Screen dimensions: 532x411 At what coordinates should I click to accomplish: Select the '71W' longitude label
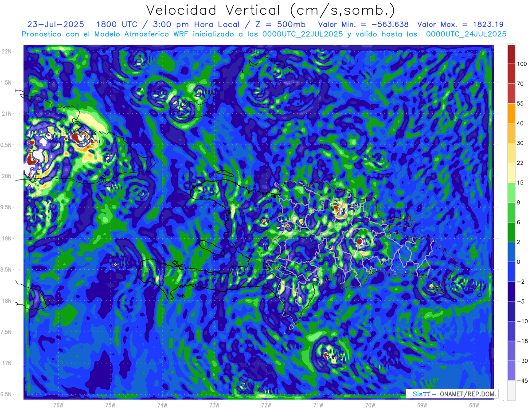(318, 405)
